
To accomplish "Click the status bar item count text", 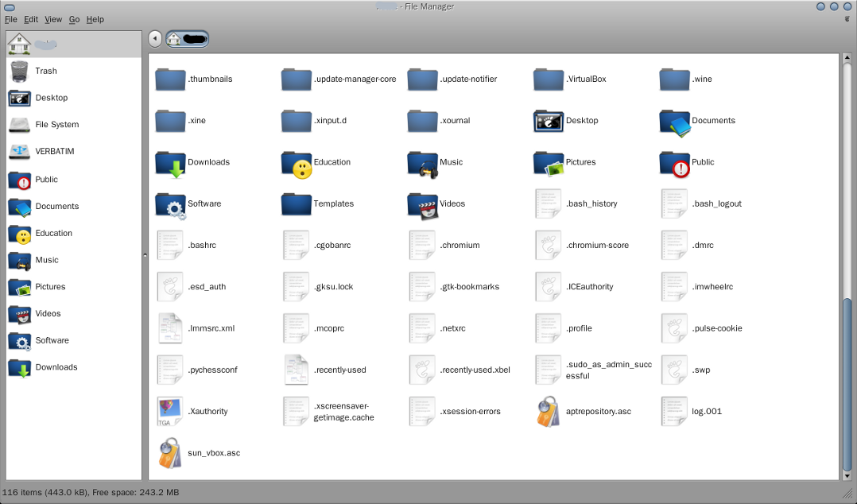I will pos(90,493).
